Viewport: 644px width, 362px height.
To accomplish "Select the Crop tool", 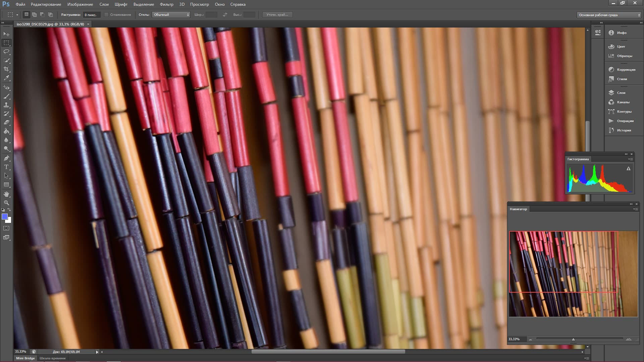I will click(6, 69).
